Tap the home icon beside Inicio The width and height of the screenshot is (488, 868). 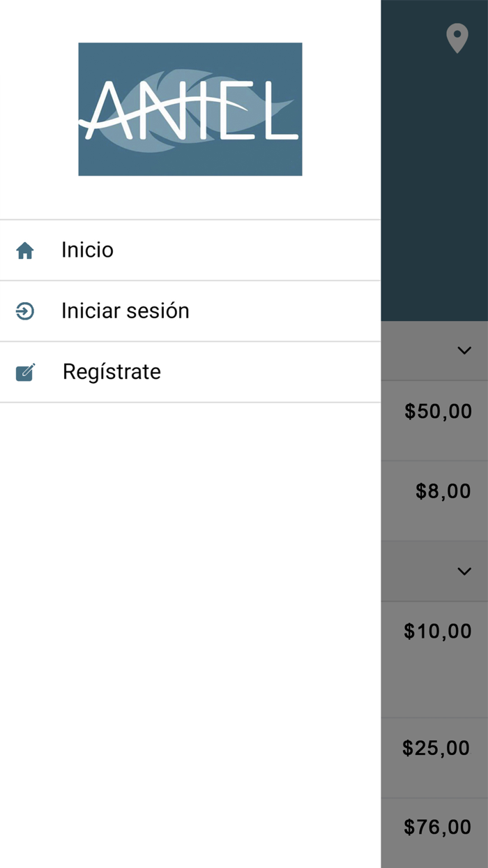[x=25, y=250]
